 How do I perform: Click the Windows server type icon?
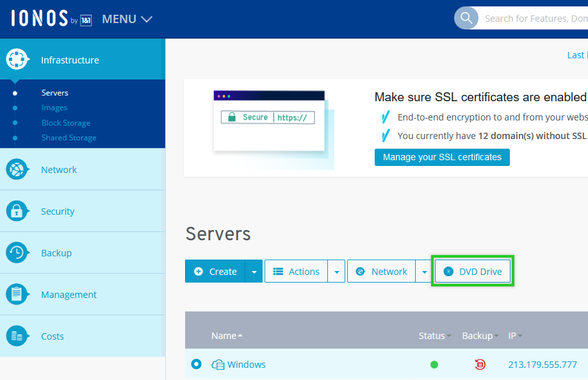coord(218,365)
